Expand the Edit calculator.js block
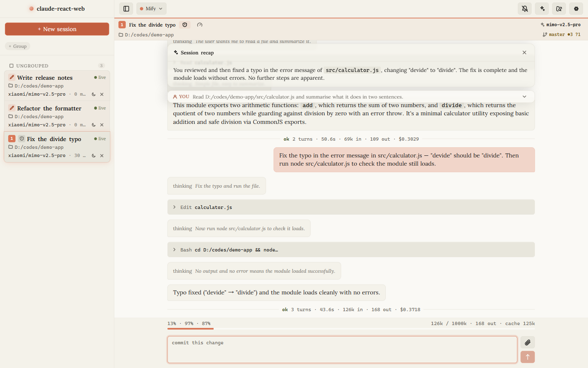Viewport: 588px width, 368px height. pos(351,207)
